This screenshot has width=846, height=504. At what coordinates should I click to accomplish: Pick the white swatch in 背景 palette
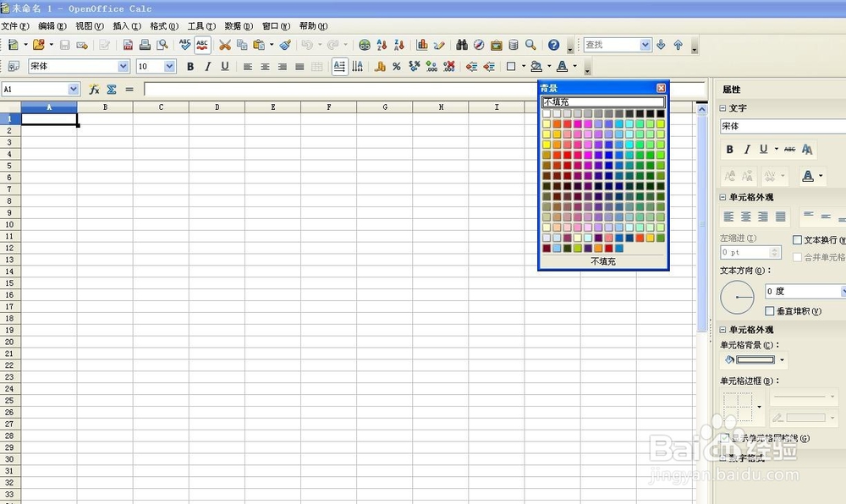pyautogui.click(x=547, y=113)
